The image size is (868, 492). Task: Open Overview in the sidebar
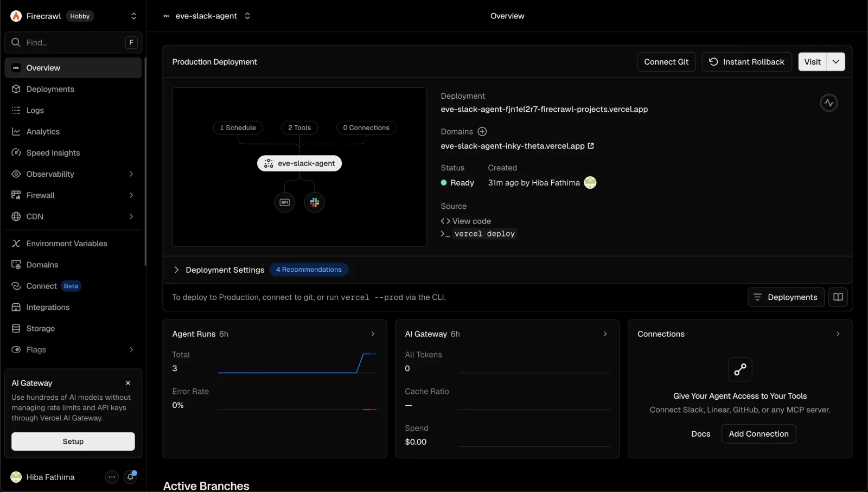(73, 68)
